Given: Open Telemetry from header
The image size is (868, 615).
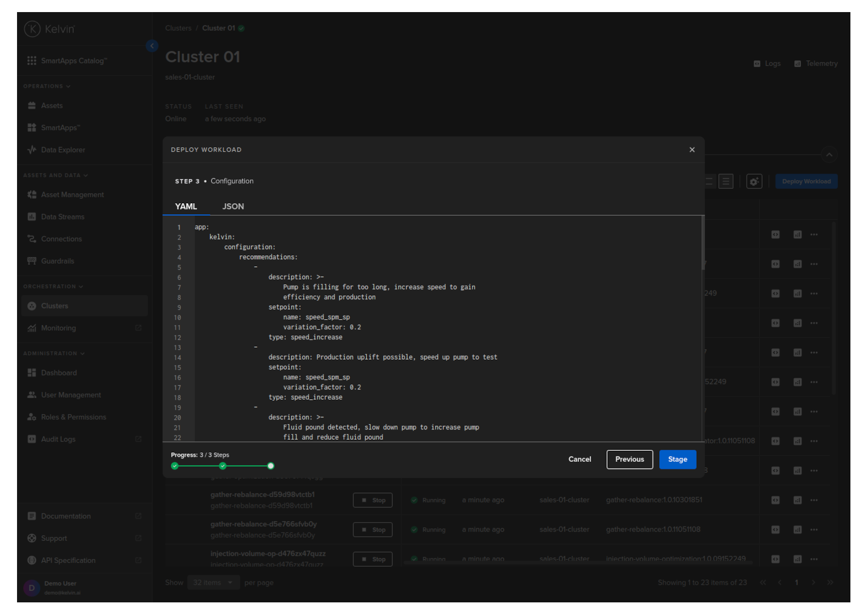Looking at the screenshot, I should [x=816, y=64].
